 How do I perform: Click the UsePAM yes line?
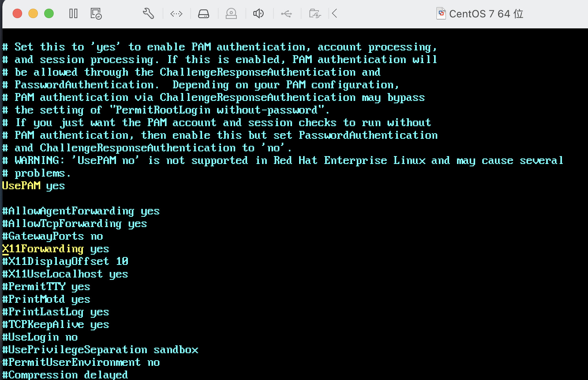pyautogui.click(x=34, y=186)
